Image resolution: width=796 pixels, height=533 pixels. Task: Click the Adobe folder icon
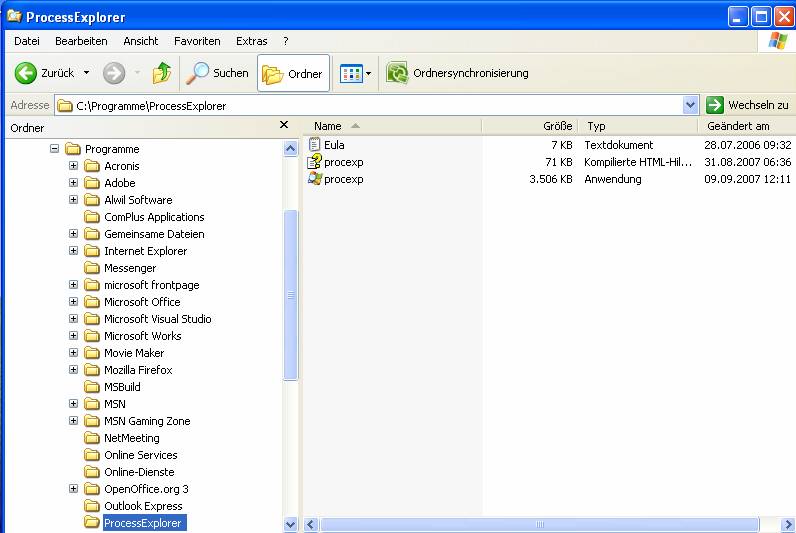pos(92,183)
